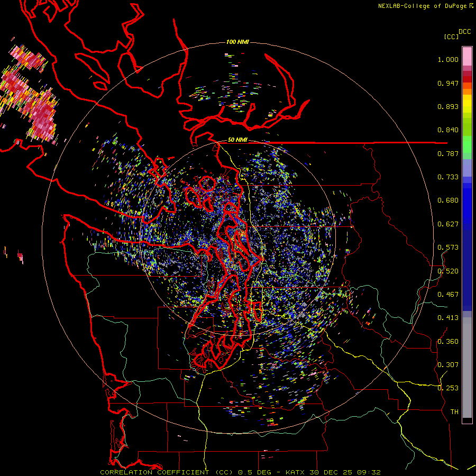This screenshot has height=476, width=476.
Task: Select the 0.627 legend value
Action: click(448, 224)
